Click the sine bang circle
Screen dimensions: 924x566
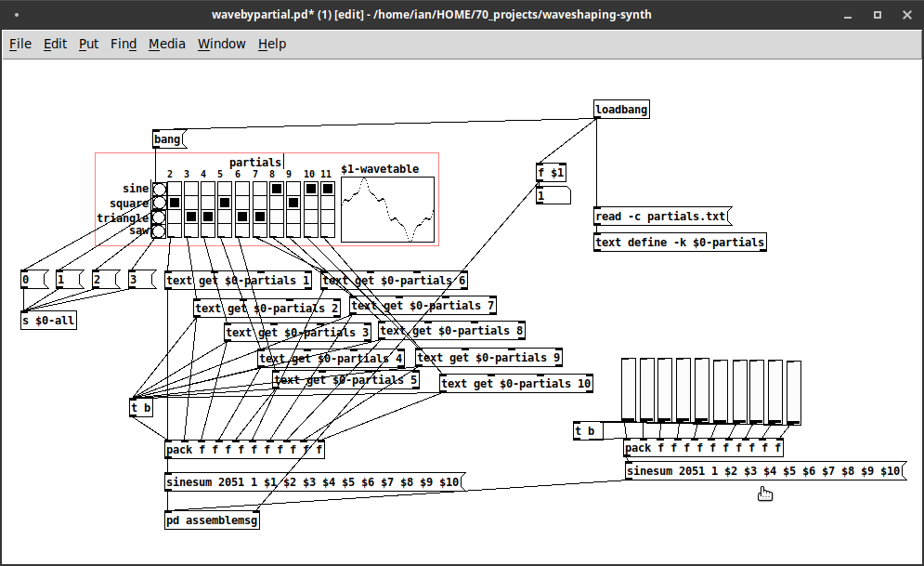[159, 190]
